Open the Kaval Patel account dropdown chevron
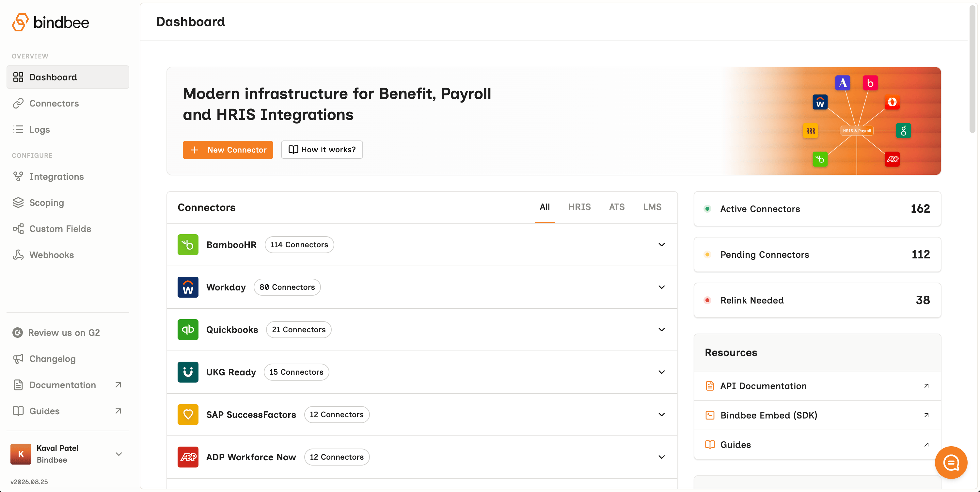The height and width of the screenshot is (492, 980). (x=119, y=454)
